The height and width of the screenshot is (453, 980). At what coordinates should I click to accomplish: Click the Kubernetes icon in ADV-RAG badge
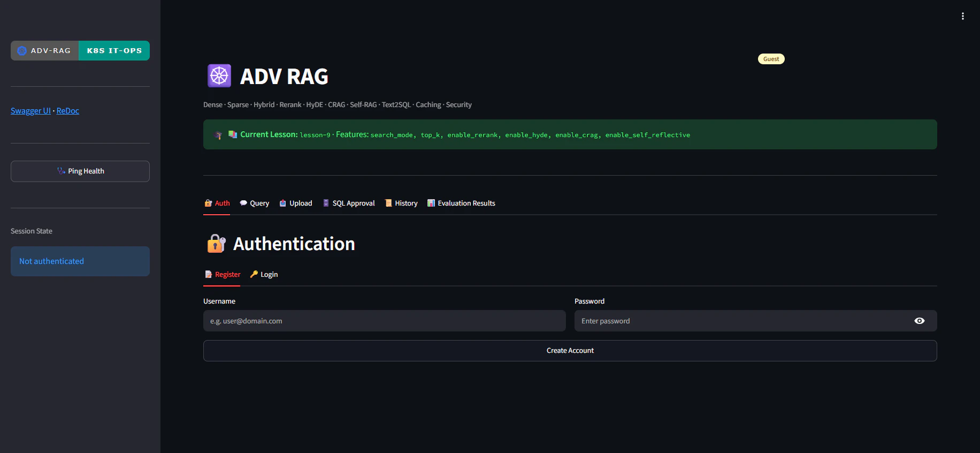coord(22,51)
